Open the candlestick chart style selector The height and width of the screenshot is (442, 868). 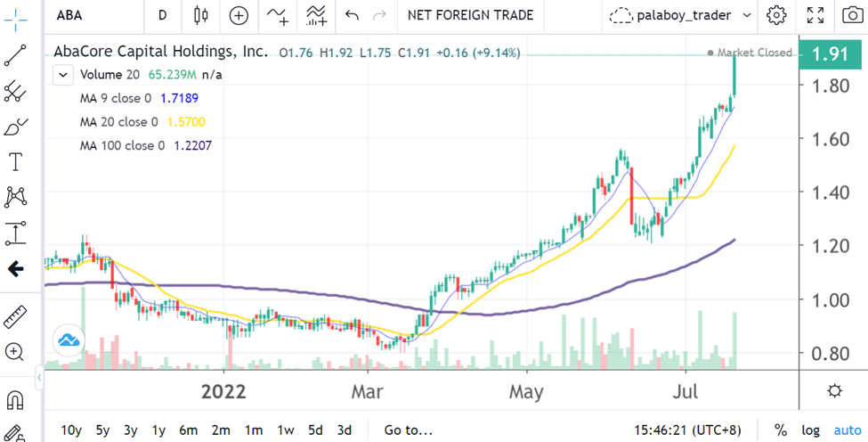(201, 15)
